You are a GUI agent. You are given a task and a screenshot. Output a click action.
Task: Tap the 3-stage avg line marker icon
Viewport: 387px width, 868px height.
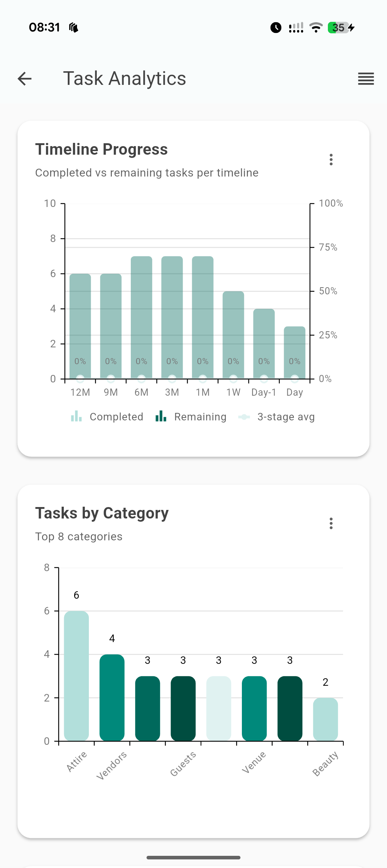[244, 417]
